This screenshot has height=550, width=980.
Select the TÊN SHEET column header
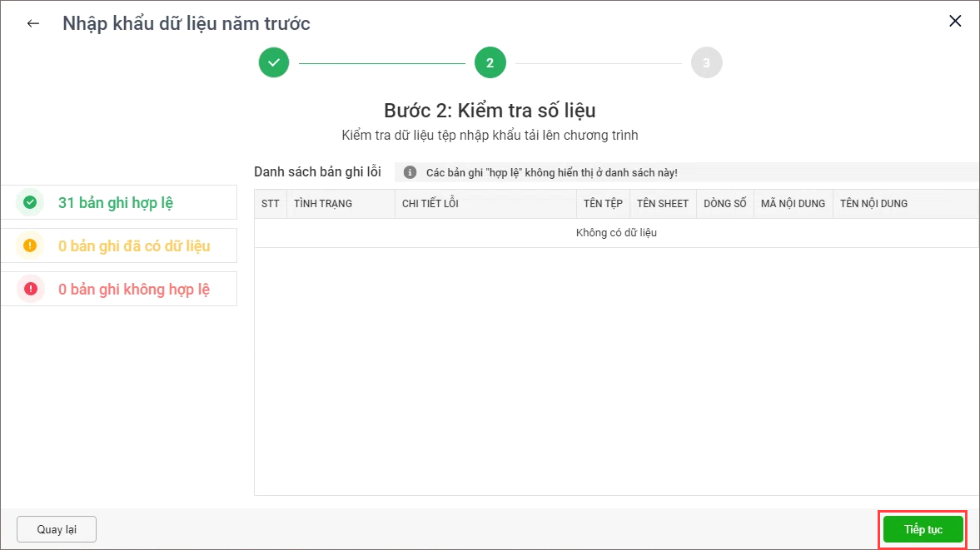(663, 204)
